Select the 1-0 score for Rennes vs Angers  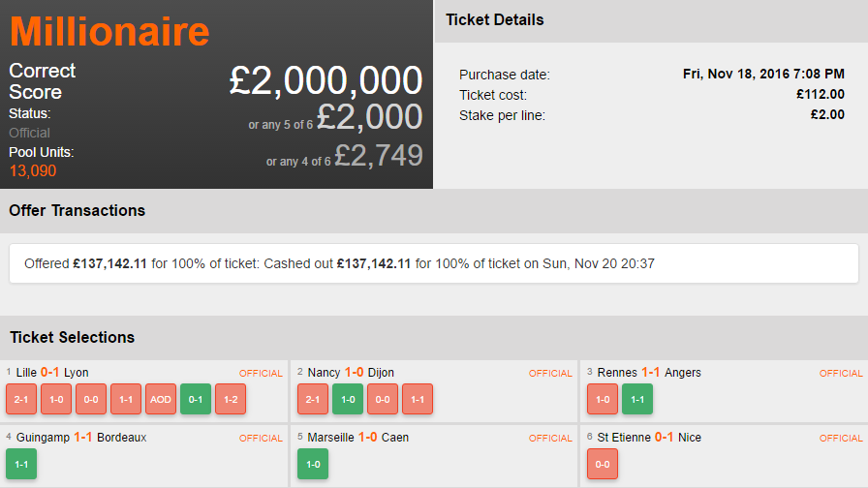[x=603, y=399]
